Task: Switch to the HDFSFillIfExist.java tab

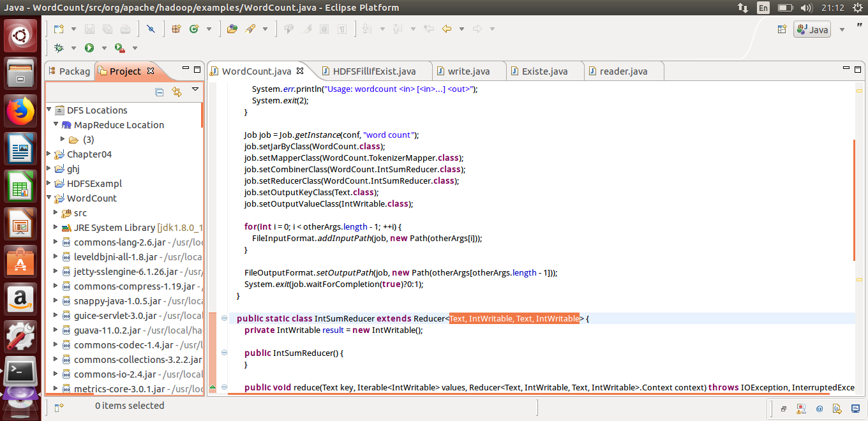Action: [369, 71]
